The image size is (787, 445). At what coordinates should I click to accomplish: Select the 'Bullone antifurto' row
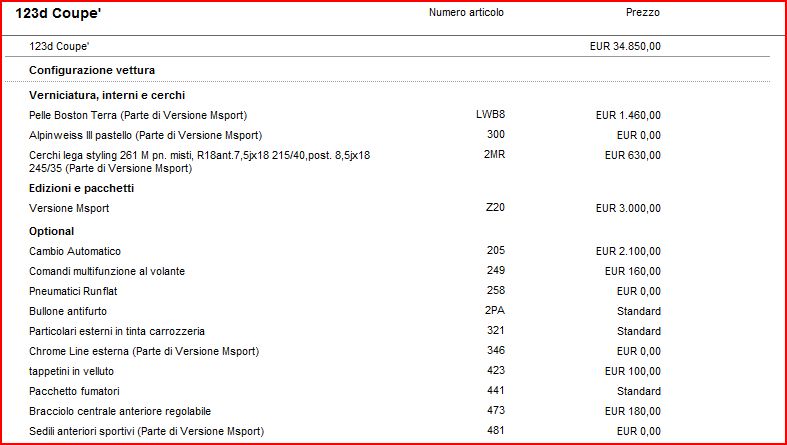tap(68, 312)
